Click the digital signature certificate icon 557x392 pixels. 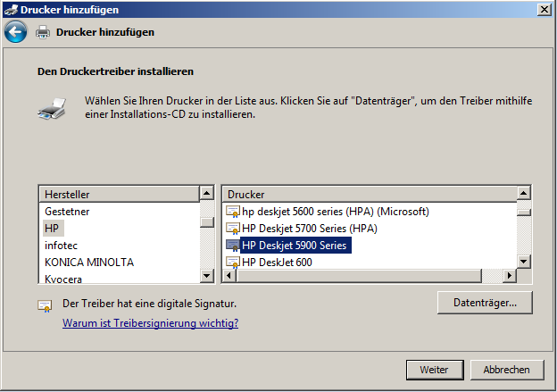tap(45, 305)
